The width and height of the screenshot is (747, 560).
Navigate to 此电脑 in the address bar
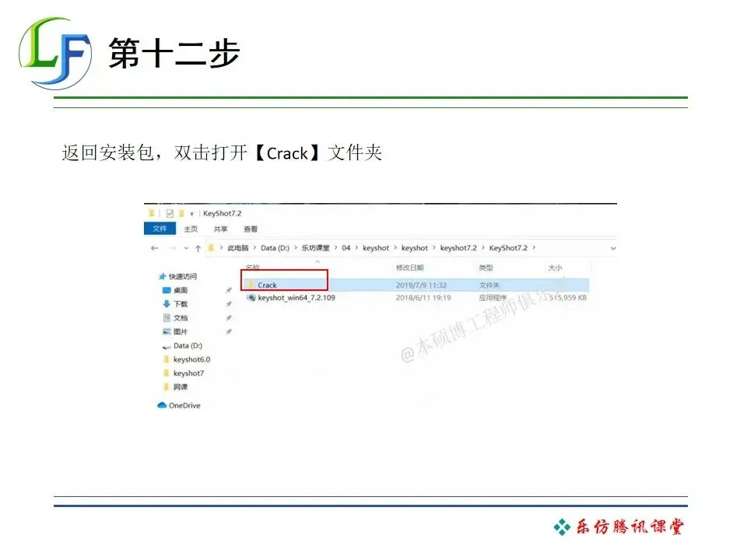coord(238,247)
